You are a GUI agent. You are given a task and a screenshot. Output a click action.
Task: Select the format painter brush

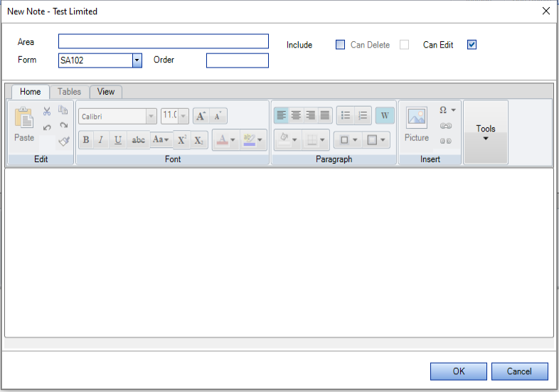64,142
